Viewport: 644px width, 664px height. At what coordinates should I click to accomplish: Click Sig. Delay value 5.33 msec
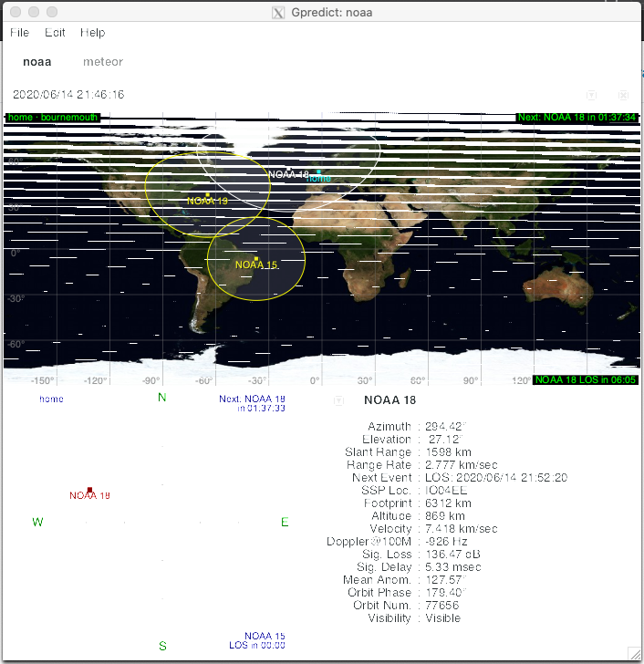[x=453, y=567]
